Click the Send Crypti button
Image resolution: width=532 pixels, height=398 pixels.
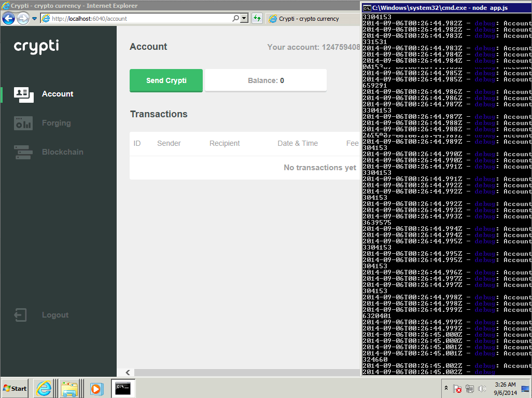pyautogui.click(x=166, y=80)
